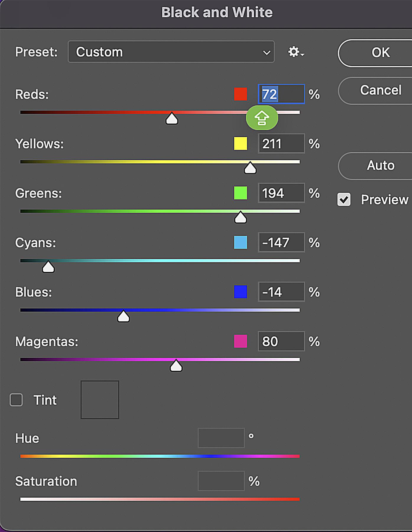
Task: Open the Preset dropdown showing Custom
Action: (x=171, y=52)
